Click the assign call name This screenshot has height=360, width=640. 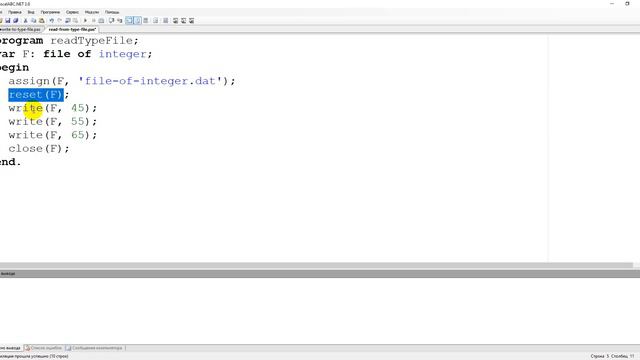click(x=29, y=81)
